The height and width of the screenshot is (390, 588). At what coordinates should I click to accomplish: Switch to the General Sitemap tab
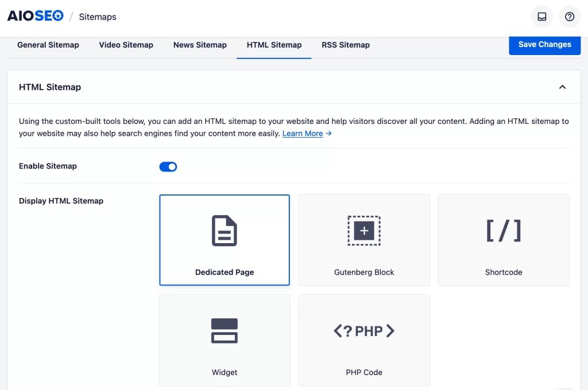pos(48,45)
